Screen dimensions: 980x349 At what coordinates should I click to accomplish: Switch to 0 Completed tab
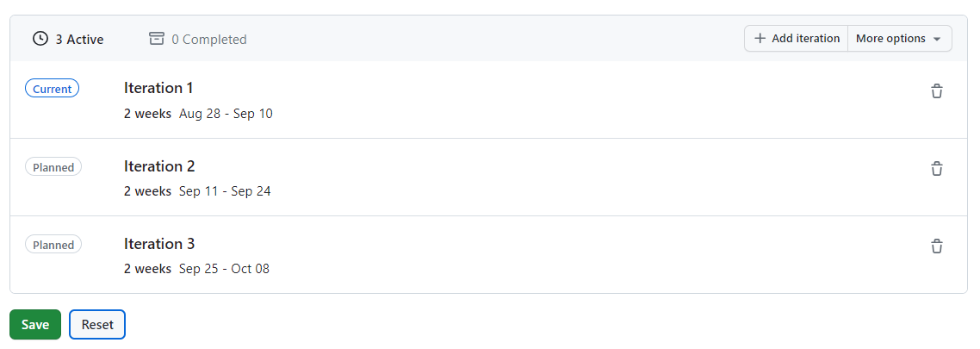[x=197, y=39]
